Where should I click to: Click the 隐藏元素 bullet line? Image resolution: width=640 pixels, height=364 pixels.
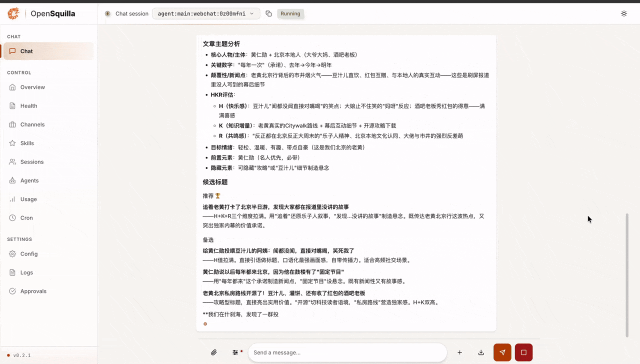tap(270, 168)
